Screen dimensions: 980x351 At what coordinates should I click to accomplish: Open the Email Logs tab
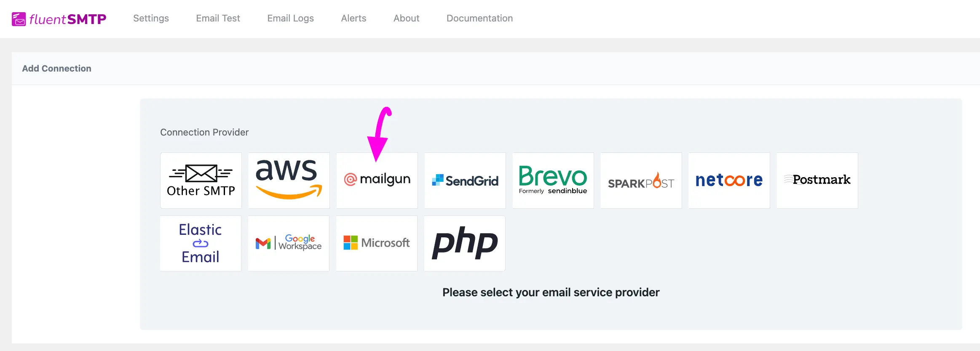click(x=290, y=19)
